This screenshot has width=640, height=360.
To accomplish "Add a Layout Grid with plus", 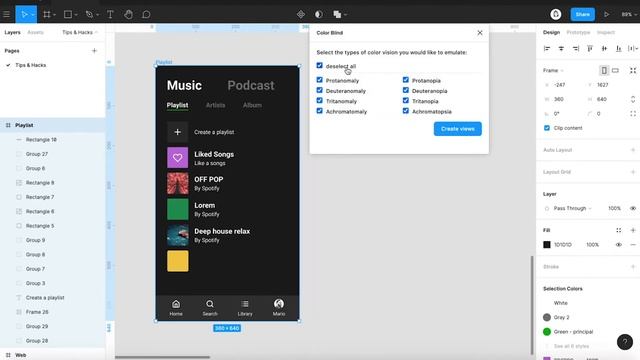I will (x=633, y=172).
